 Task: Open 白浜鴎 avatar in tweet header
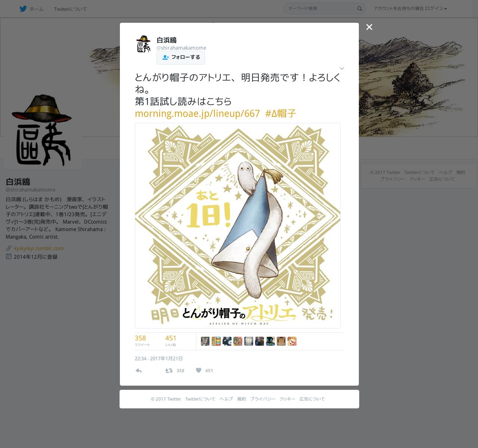coord(143,44)
